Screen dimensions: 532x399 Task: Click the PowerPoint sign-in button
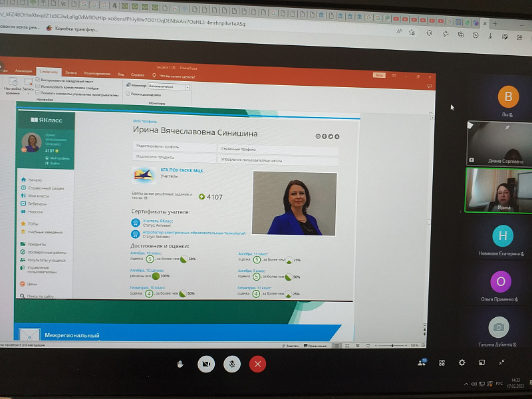tap(379, 75)
